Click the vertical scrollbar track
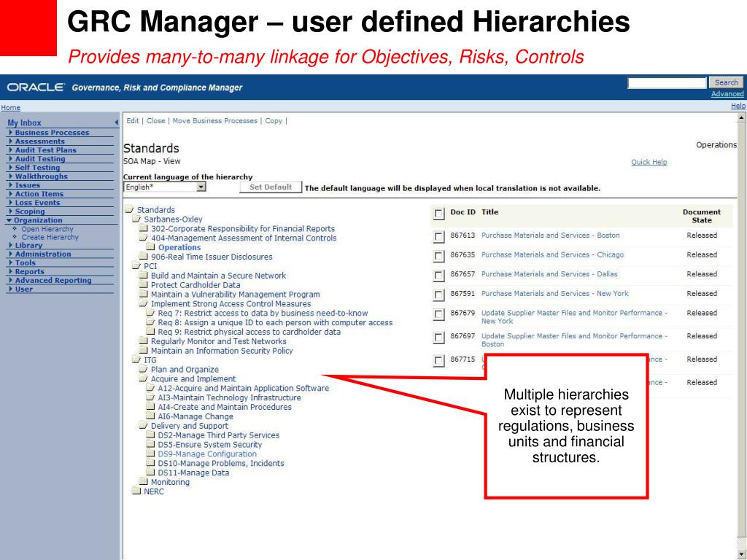 tap(741, 335)
